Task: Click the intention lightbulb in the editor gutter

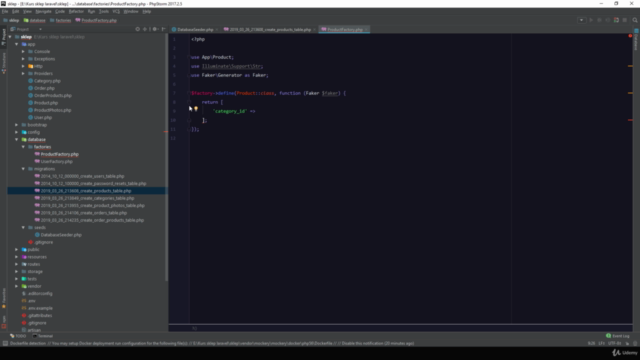Action: 196,109
